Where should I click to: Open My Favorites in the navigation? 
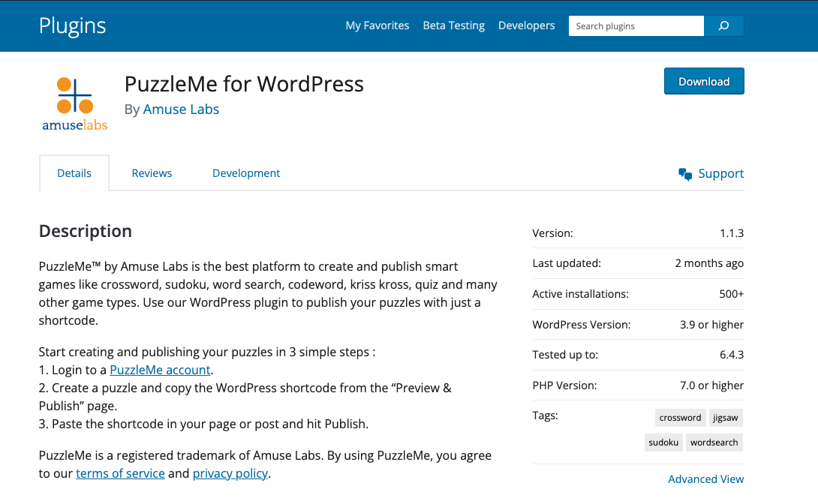tap(377, 25)
